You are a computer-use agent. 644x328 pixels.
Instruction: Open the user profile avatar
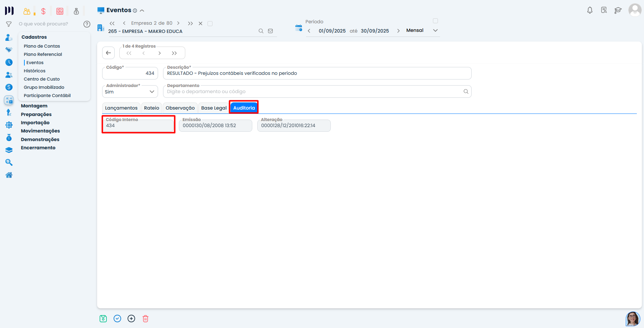coord(634,10)
